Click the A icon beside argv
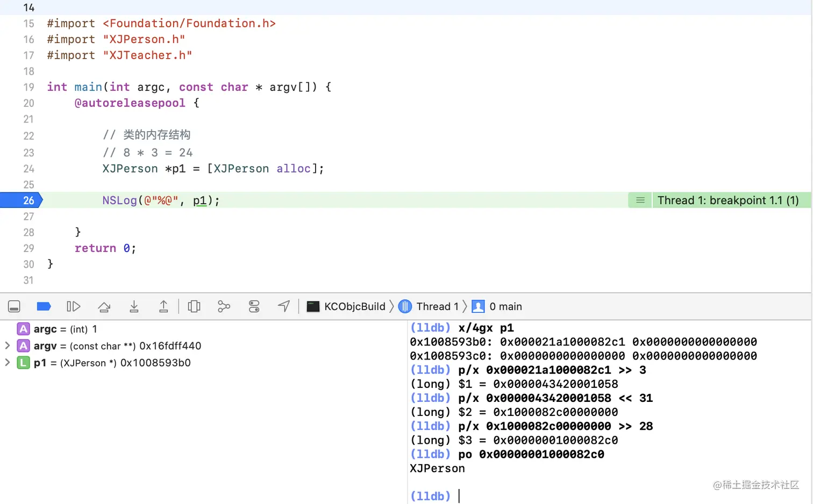Viewport: 813px width, 504px height. point(23,346)
